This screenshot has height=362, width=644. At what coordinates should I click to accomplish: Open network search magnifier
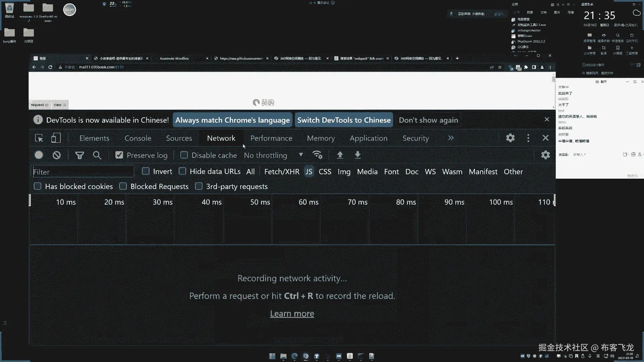pos(97,155)
